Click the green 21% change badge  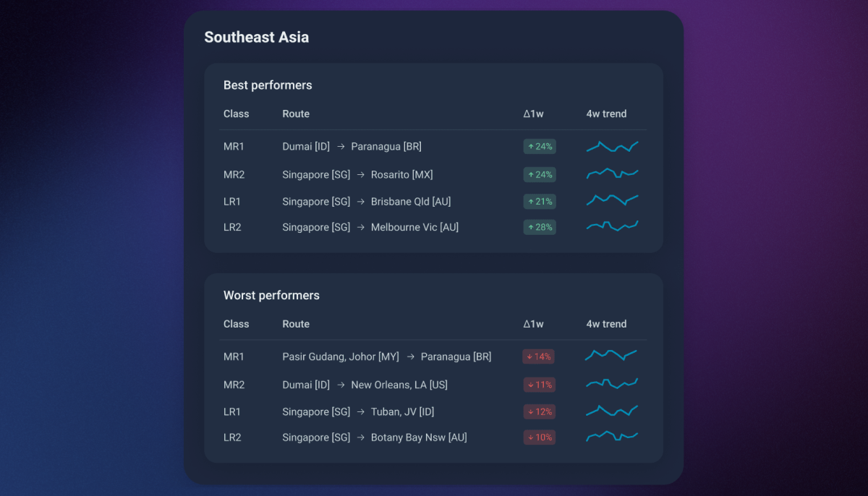click(540, 202)
